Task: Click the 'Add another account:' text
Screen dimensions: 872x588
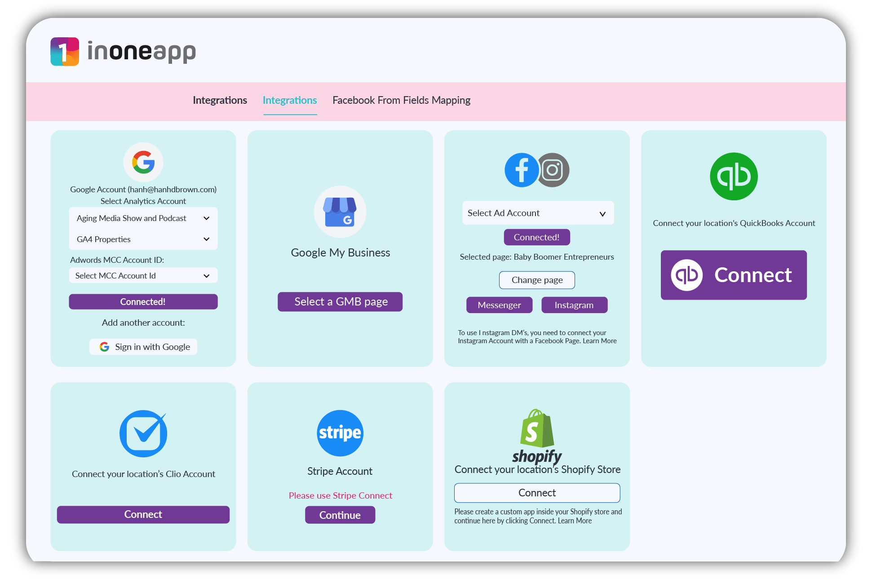Action: pos(143,323)
